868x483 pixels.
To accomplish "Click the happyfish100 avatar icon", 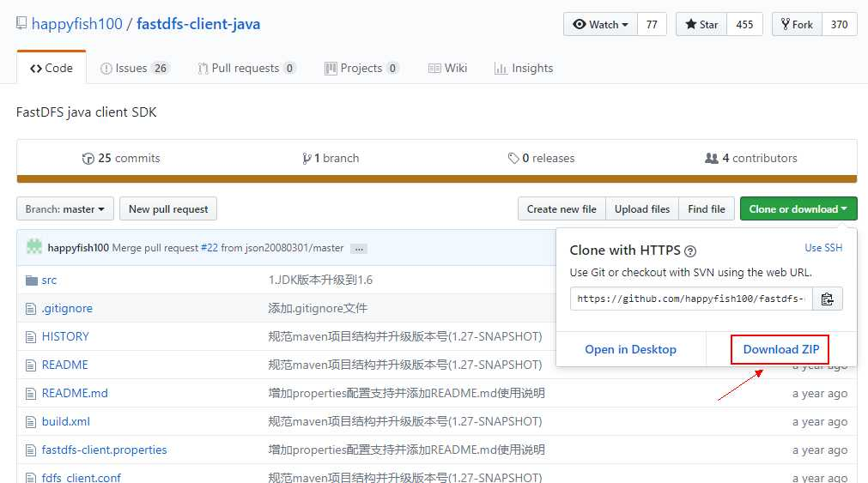I will (x=34, y=248).
